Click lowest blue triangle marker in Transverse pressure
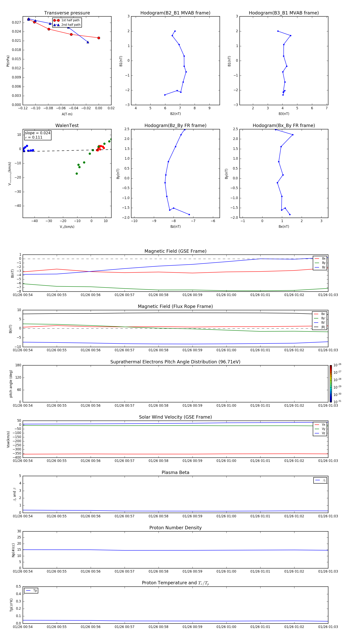This screenshot has width=351, height=644. [88, 42]
